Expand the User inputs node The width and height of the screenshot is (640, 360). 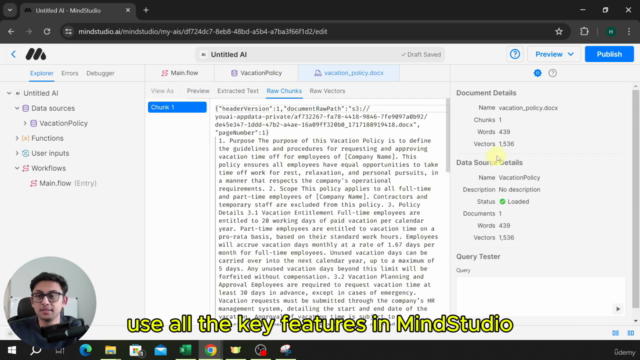point(17,153)
